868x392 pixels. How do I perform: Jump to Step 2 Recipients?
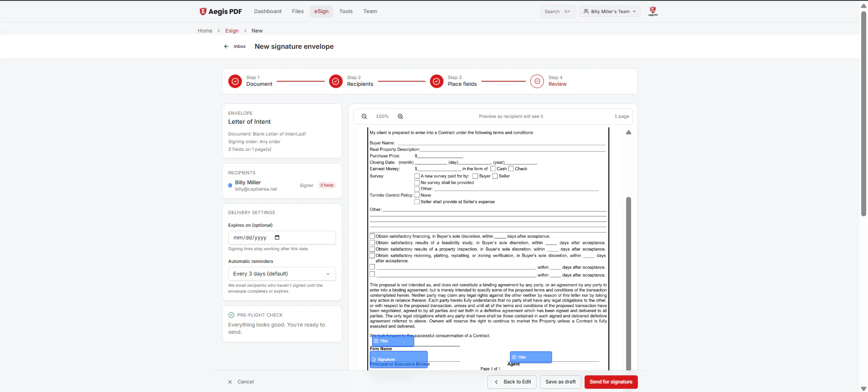pos(351,81)
